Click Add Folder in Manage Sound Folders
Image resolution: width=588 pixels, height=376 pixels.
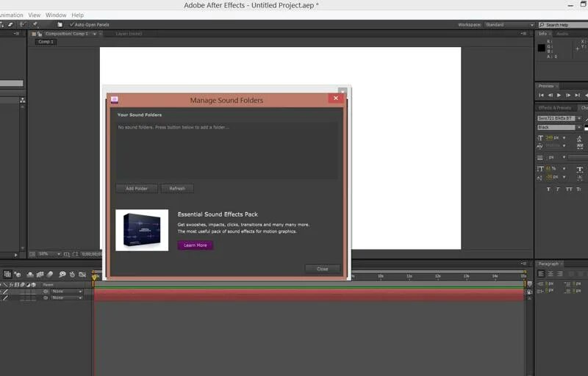[137, 189]
